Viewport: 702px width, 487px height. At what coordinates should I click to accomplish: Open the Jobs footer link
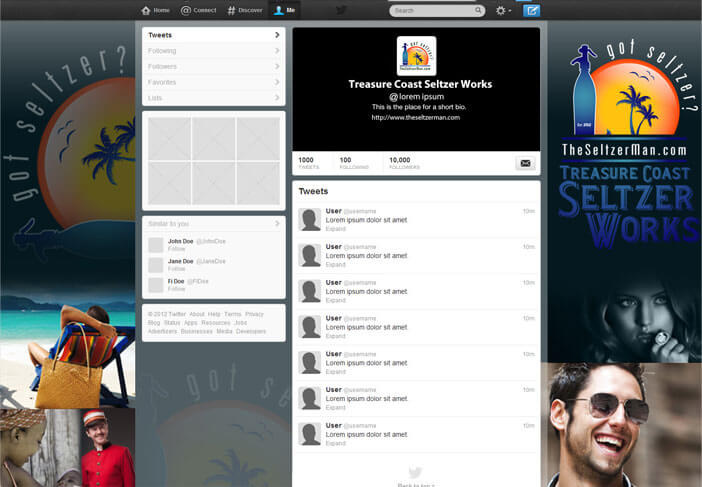240,323
